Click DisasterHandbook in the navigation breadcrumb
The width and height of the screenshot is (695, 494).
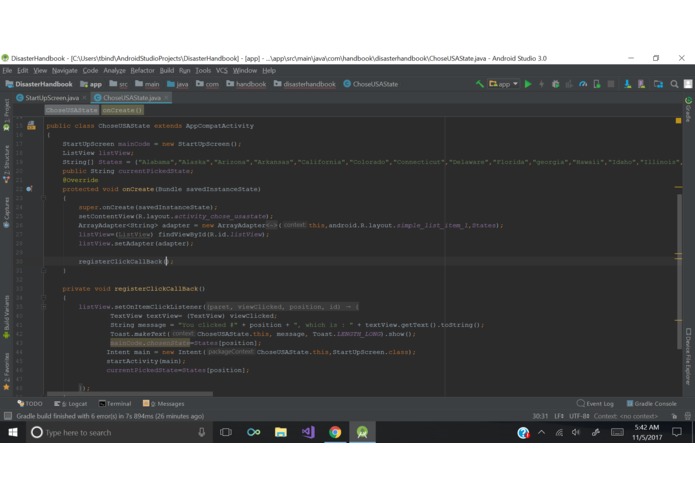click(x=39, y=84)
